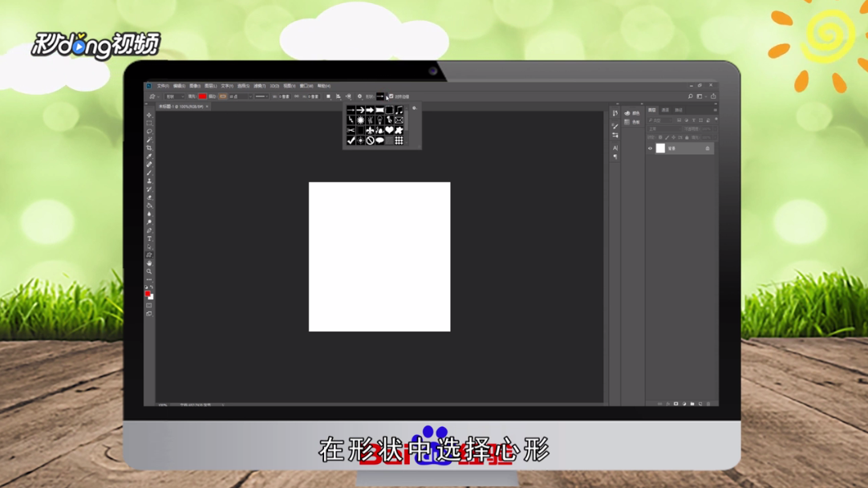The width and height of the screenshot is (868, 488).
Task: Open the 编辑 (Edit) menu
Action: (x=179, y=86)
